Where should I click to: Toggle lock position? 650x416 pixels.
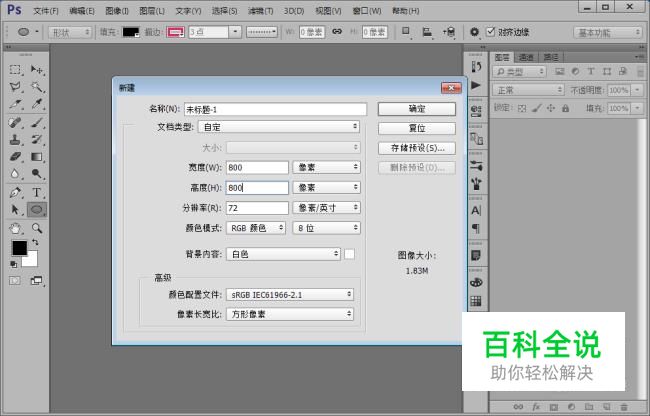551,109
